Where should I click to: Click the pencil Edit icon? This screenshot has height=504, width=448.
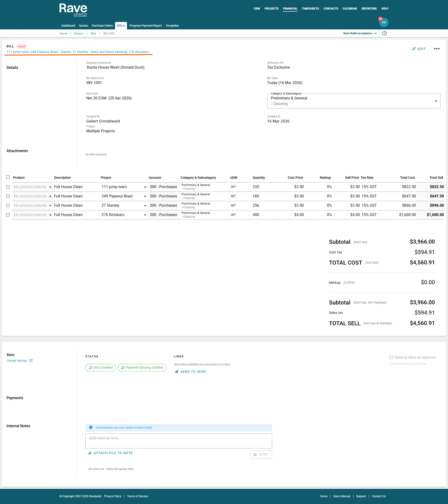414,49
